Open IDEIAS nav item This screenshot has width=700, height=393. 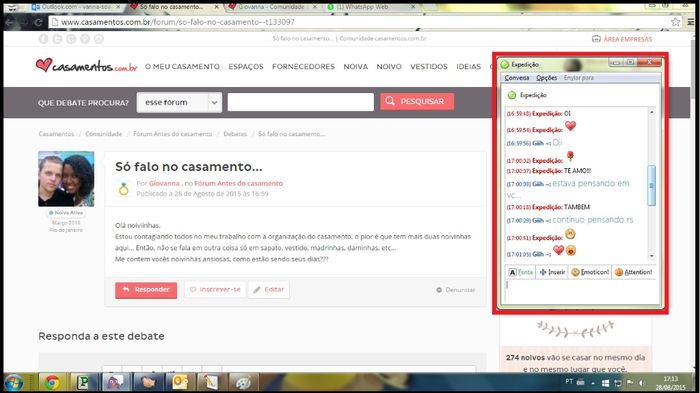point(468,67)
